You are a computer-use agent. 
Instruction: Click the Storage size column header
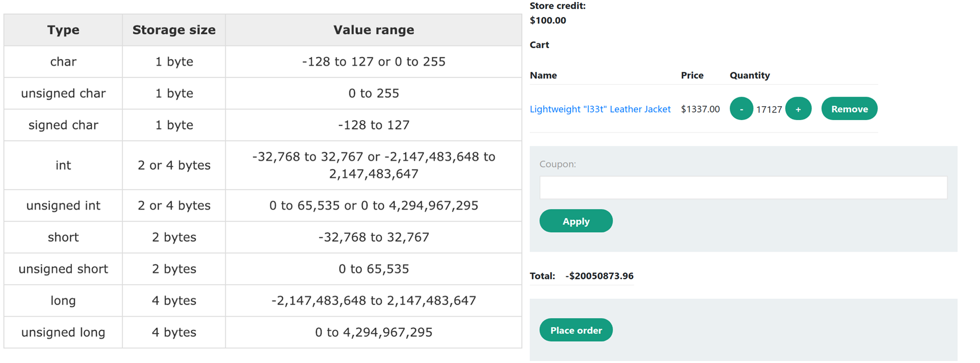click(174, 30)
